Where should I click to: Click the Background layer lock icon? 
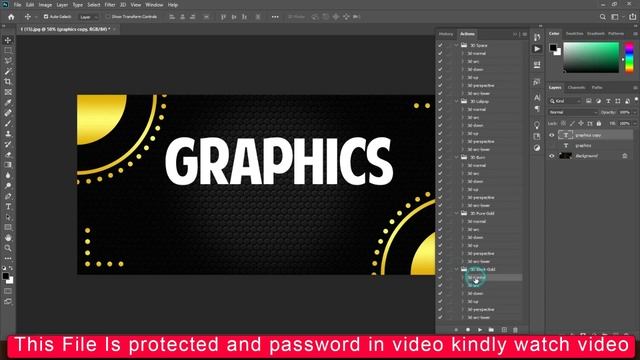(624, 156)
